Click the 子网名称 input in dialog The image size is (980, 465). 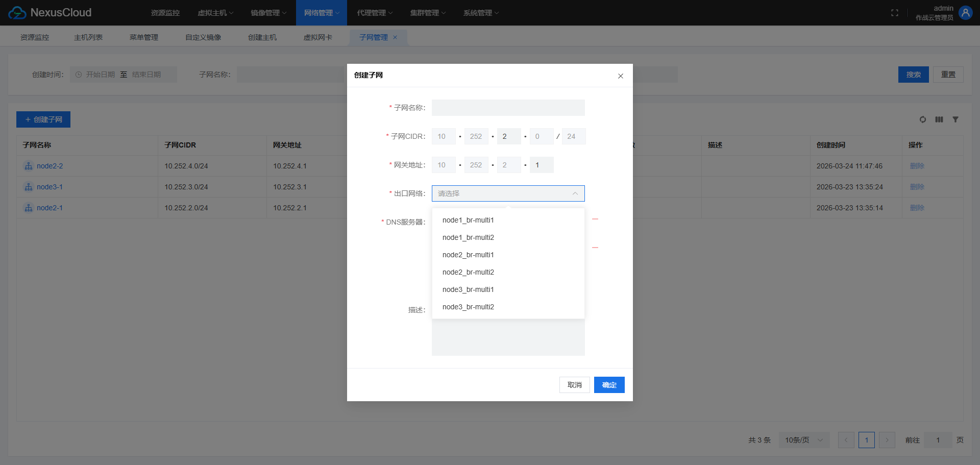(508, 108)
